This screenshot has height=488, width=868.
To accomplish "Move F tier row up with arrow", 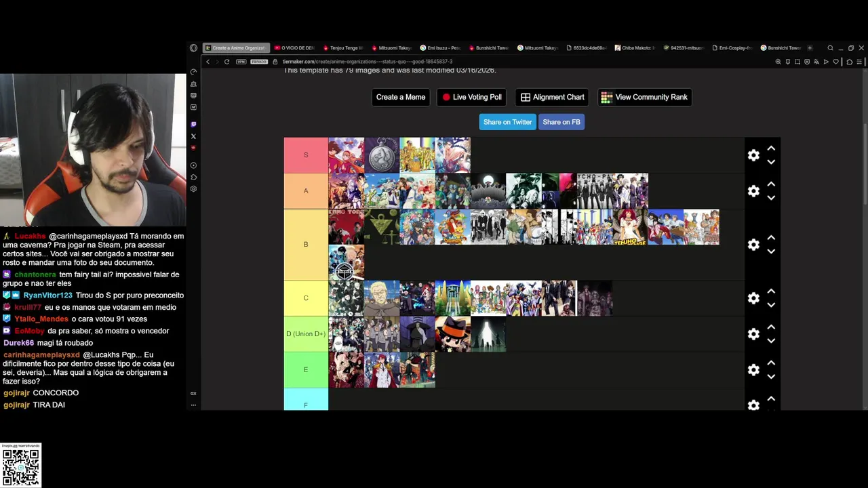I will [771, 399].
